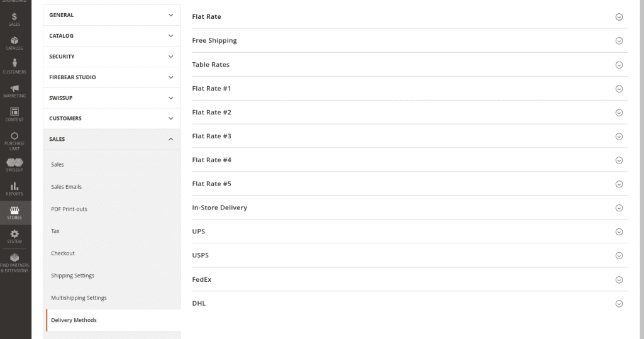Image resolution: width=644 pixels, height=339 pixels.
Task: Expand the Flat Rate #4 chevron
Action: click(619, 160)
